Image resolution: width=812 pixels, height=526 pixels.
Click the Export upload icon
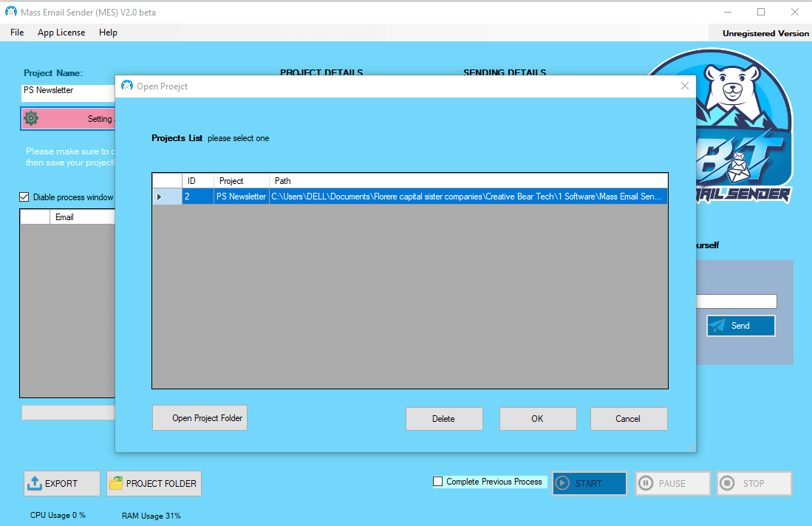click(35, 483)
